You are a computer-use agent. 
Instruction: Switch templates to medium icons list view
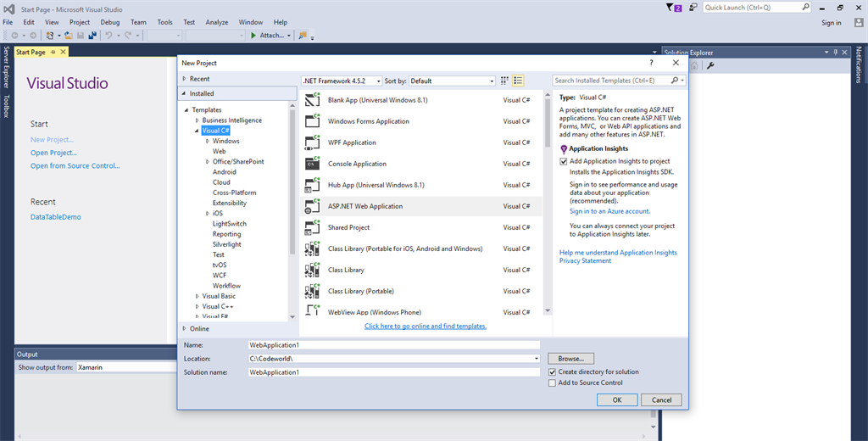[518, 81]
